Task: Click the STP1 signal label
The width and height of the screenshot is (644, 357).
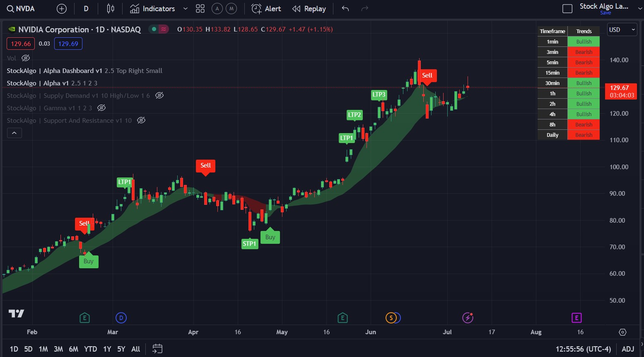Action: [250, 244]
